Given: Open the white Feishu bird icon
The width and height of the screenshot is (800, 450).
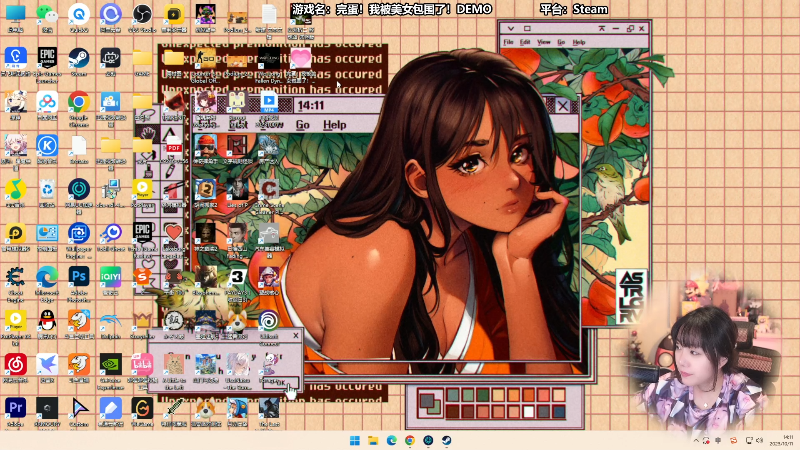Looking at the screenshot, I should [47, 365].
